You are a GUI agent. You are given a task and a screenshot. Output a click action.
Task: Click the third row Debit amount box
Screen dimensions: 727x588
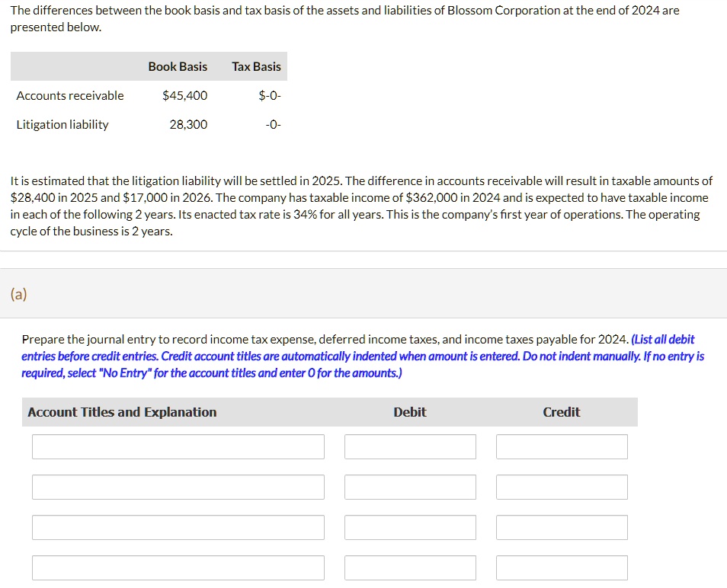coord(410,527)
